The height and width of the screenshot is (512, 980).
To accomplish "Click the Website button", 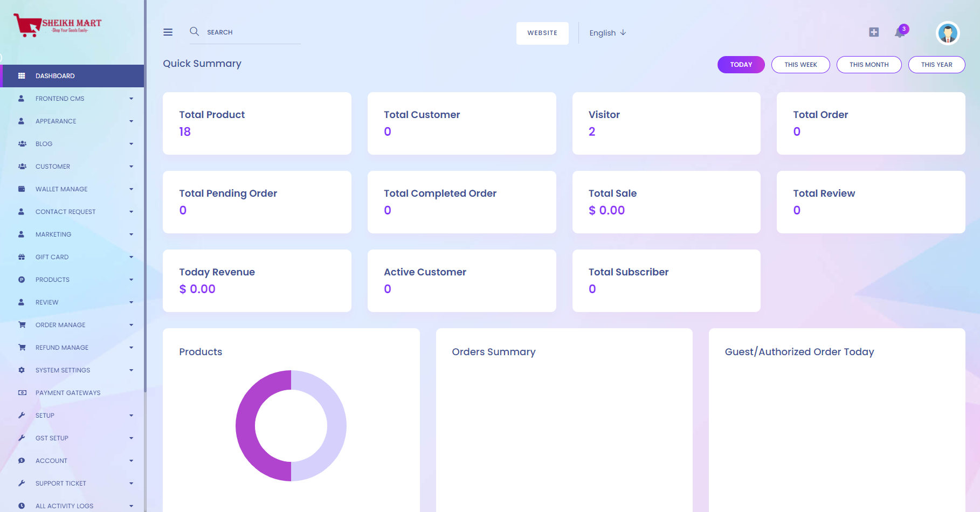I will 542,33.
